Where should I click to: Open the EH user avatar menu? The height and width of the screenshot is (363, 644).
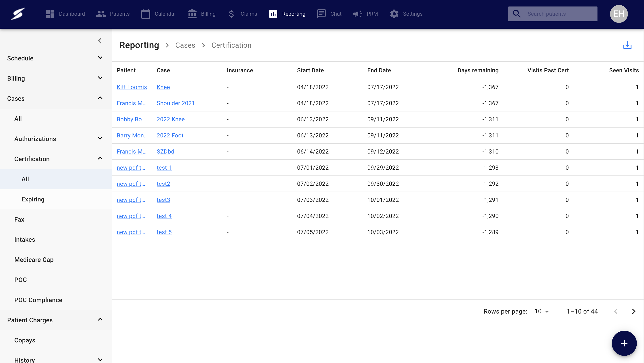619,14
